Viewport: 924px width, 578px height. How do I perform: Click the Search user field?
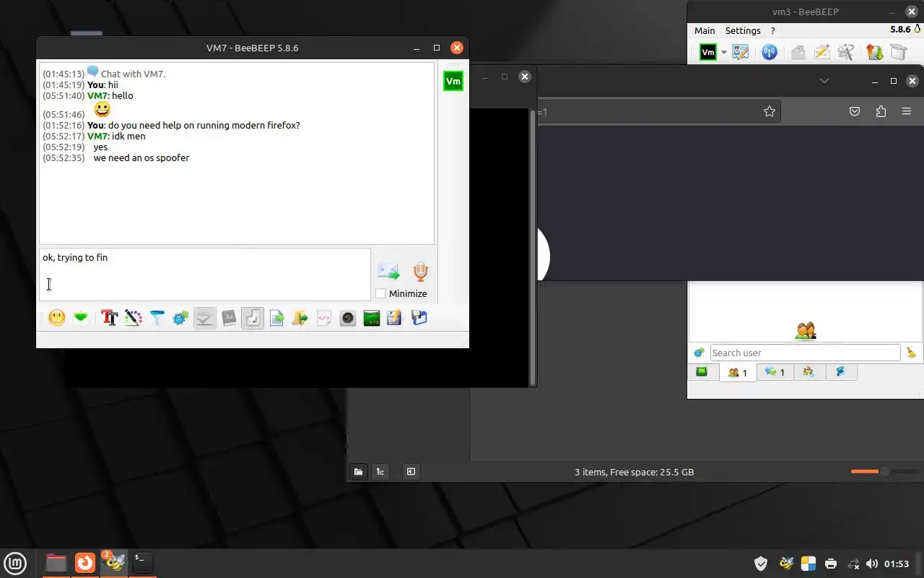(x=805, y=353)
